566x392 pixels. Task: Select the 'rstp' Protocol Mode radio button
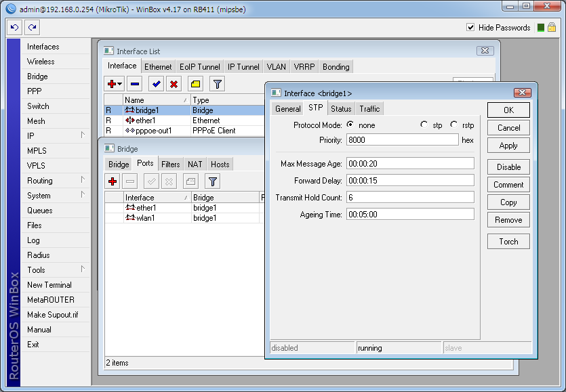pyautogui.click(x=453, y=125)
